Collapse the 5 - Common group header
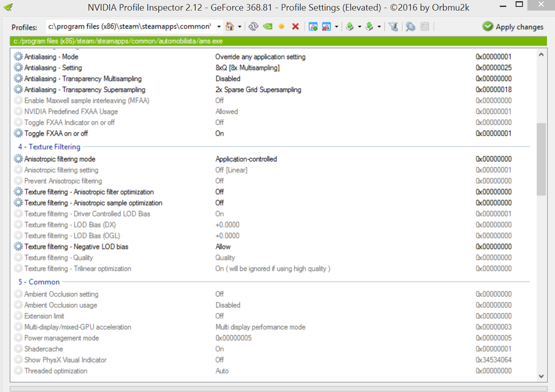Screen dimensions: 555x392 39,282
